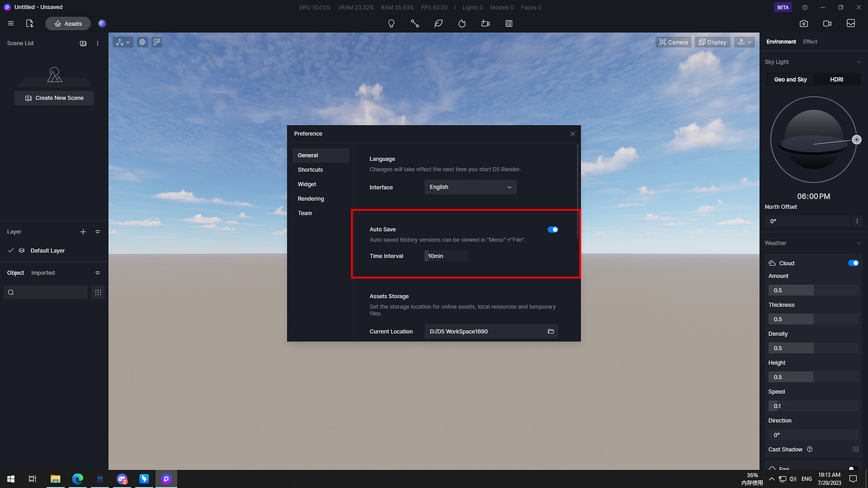Click the object search field

[46, 292]
